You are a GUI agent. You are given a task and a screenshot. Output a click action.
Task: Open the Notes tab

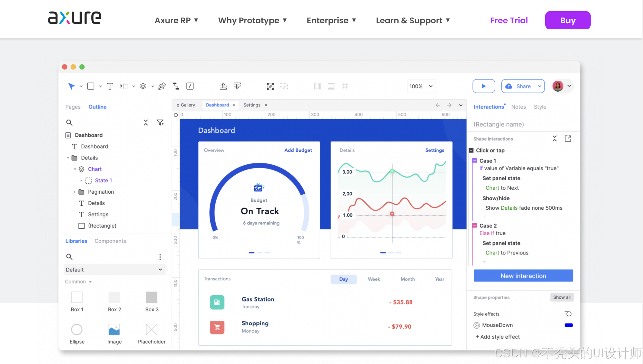pyautogui.click(x=518, y=107)
